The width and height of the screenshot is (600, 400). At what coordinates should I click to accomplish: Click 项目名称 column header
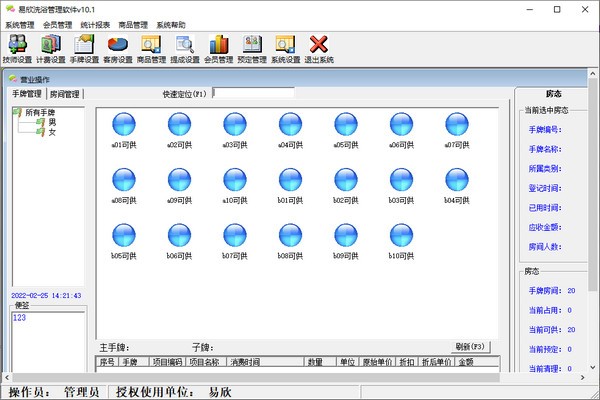(205, 362)
